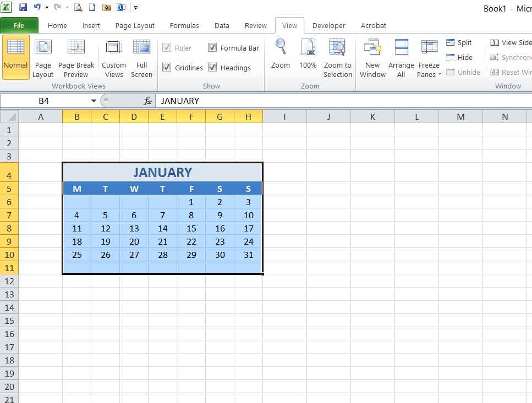The width and height of the screenshot is (532, 403).
Task: Open Print Preview from Quick Access Toolbar
Action: tap(78, 7)
